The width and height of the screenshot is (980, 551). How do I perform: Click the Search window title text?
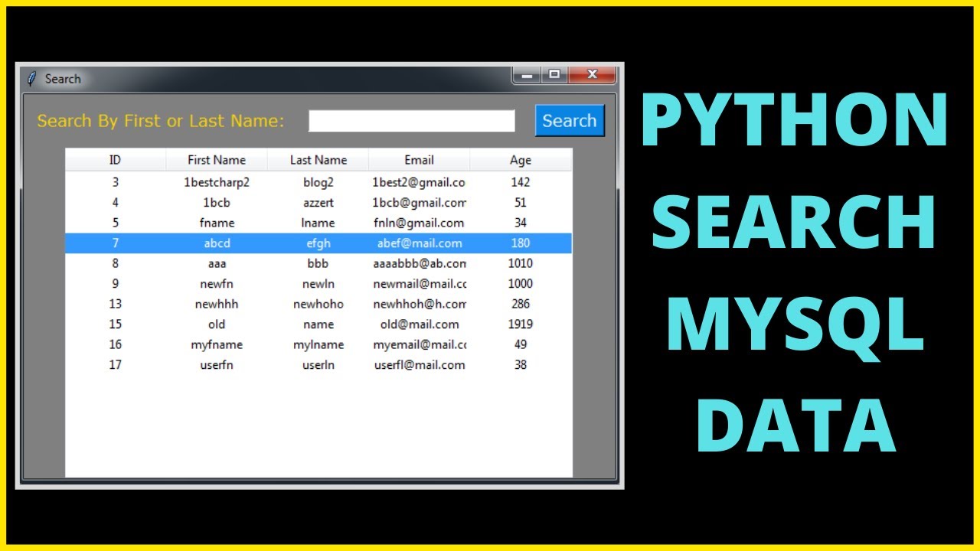coord(63,79)
